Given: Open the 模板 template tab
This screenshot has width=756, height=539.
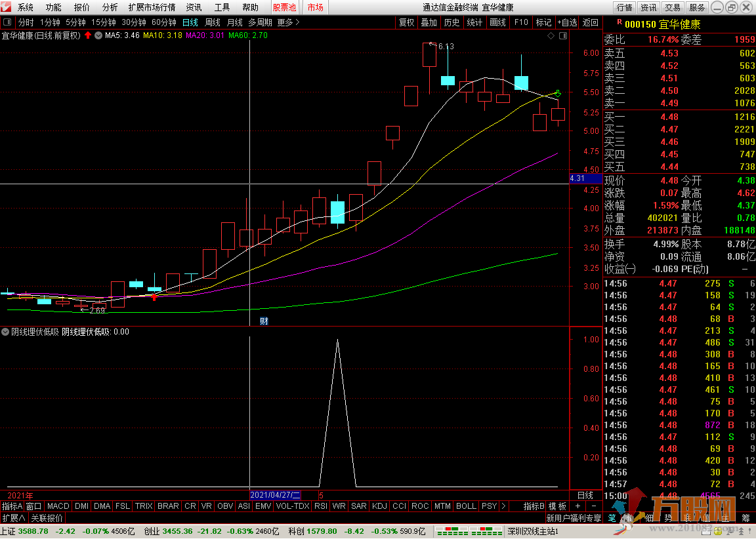Looking at the screenshot, I should click(557, 506).
